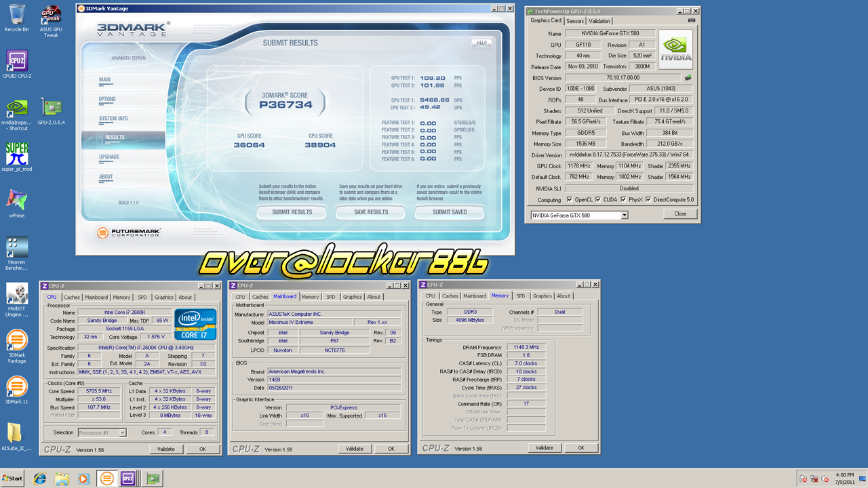This screenshot has height=488, width=868.
Task: Open AISuite_II folder on desktop
Action: coord(17,436)
